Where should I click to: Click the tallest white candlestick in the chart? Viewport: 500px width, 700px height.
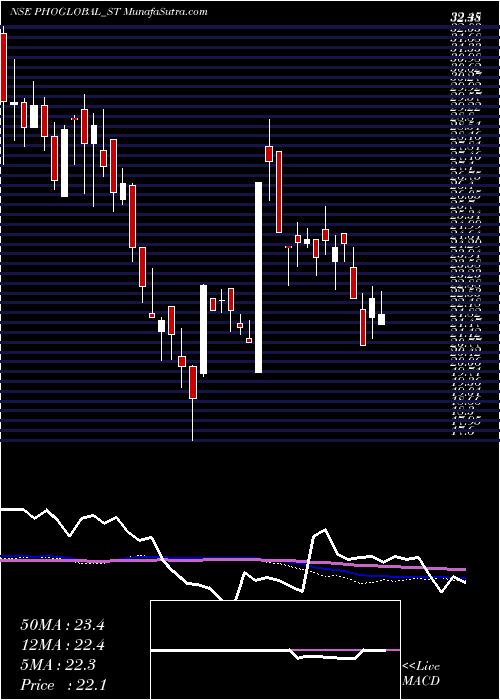[x=258, y=277]
